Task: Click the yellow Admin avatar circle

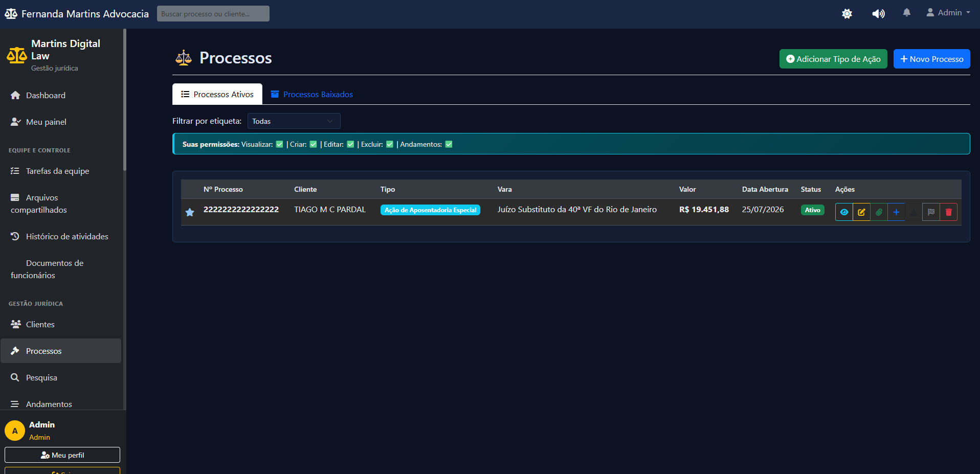Action: coord(15,431)
